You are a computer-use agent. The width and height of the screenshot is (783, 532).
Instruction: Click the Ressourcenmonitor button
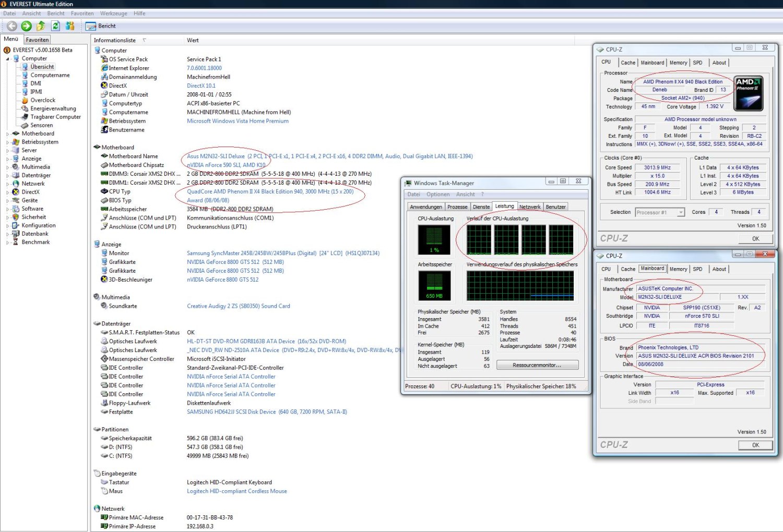tap(537, 365)
